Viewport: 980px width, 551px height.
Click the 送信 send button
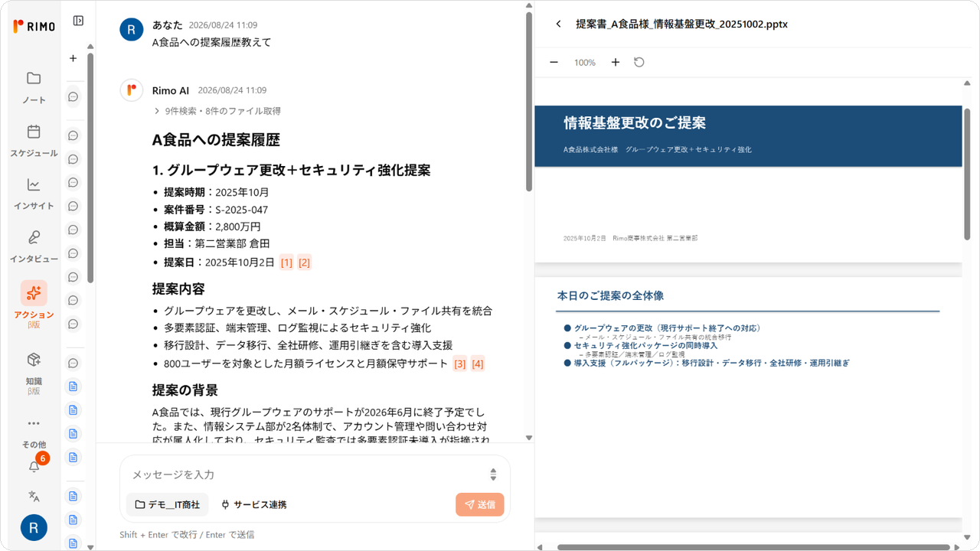[x=480, y=504]
